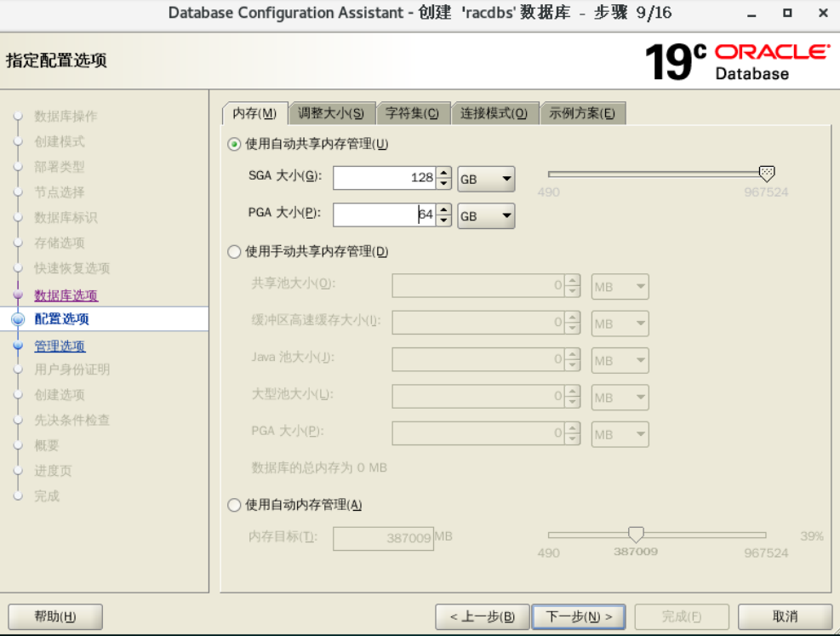The width and height of the screenshot is (840, 636).
Task: Open the 管理选项 step link
Action: pos(60,347)
